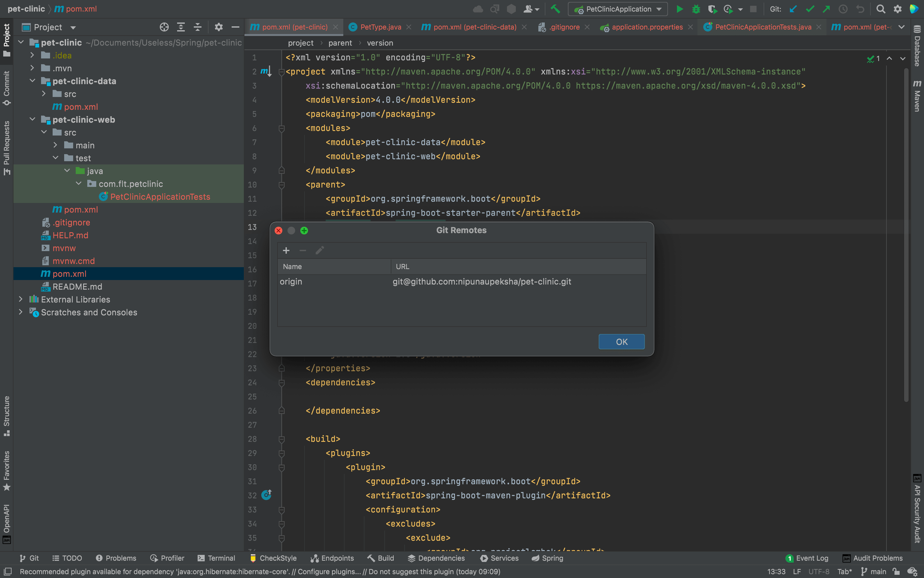This screenshot has height=578, width=924.
Task: Expand External Libraries node
Action: click(21, 299)
